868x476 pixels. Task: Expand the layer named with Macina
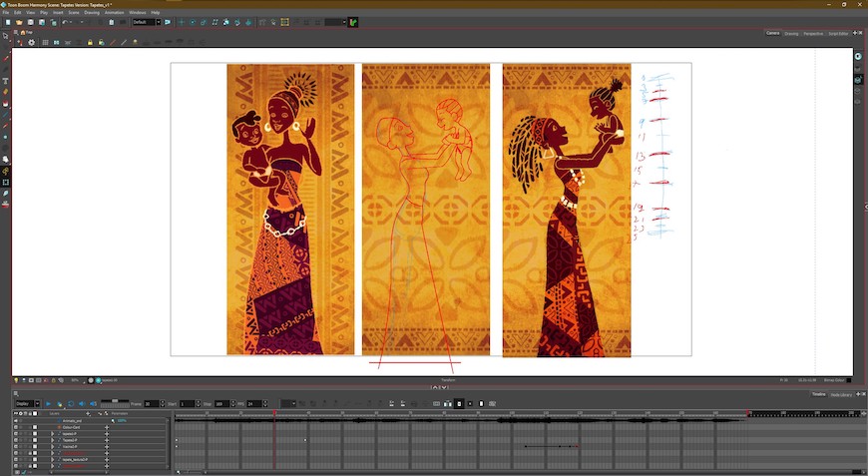click(x=53, y=447)
